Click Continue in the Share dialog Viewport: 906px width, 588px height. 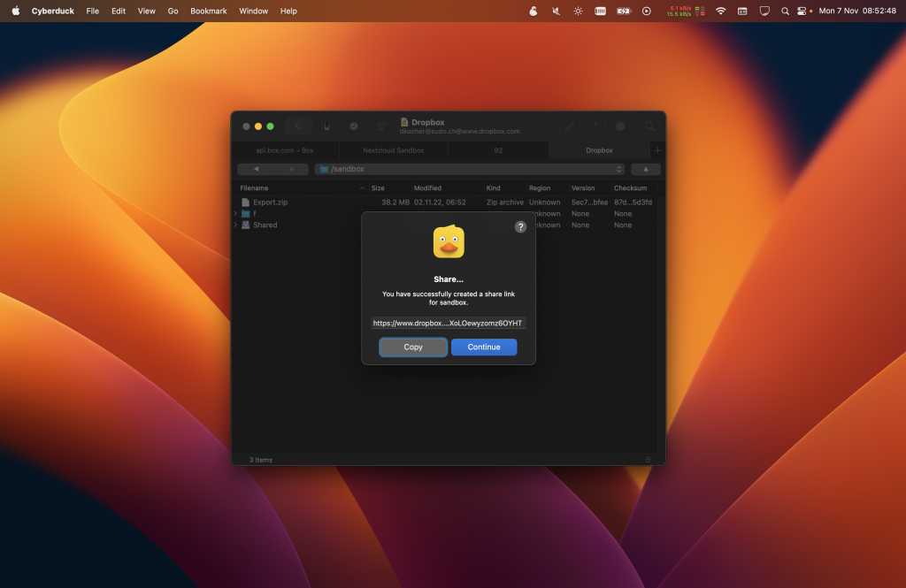point(484,347)
